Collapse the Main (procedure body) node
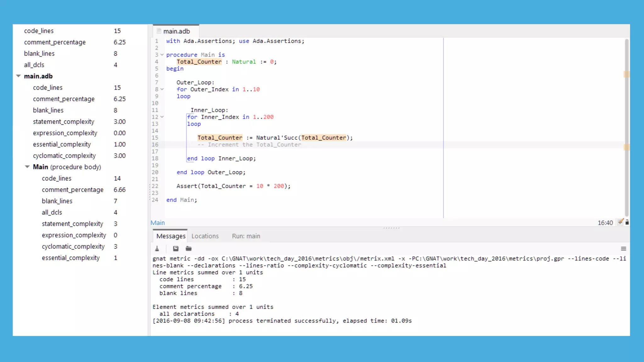This screenshot has width=644, height=362. tap(27, 167)
